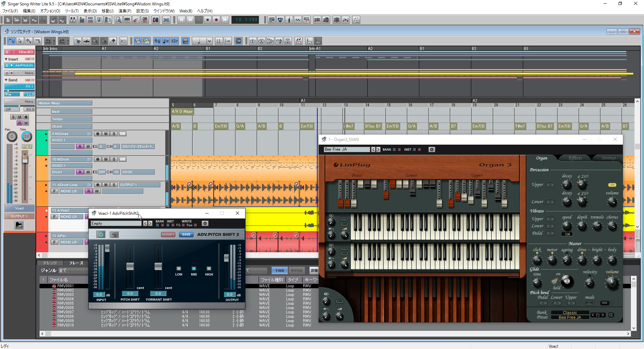The height and width of the screenshot is (349, 644).
Task: Open the redo history dropdown arrow
Action: tap(68, 41)
